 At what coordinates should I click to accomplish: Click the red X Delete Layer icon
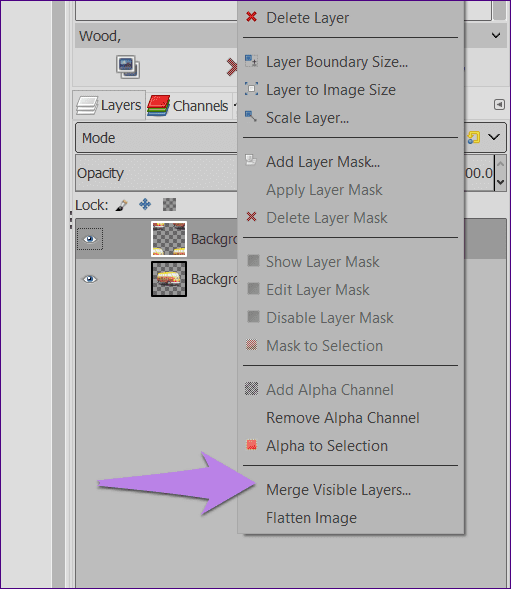pos(251,17)
